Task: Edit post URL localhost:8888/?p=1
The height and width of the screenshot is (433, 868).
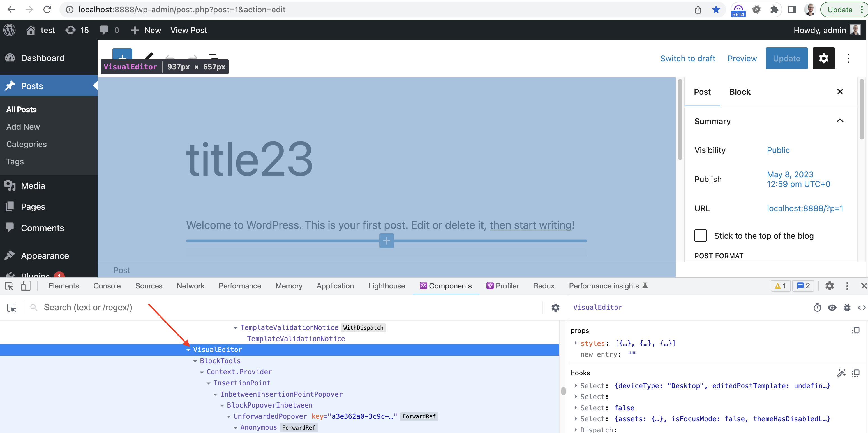Action: [x=805, y=208]
